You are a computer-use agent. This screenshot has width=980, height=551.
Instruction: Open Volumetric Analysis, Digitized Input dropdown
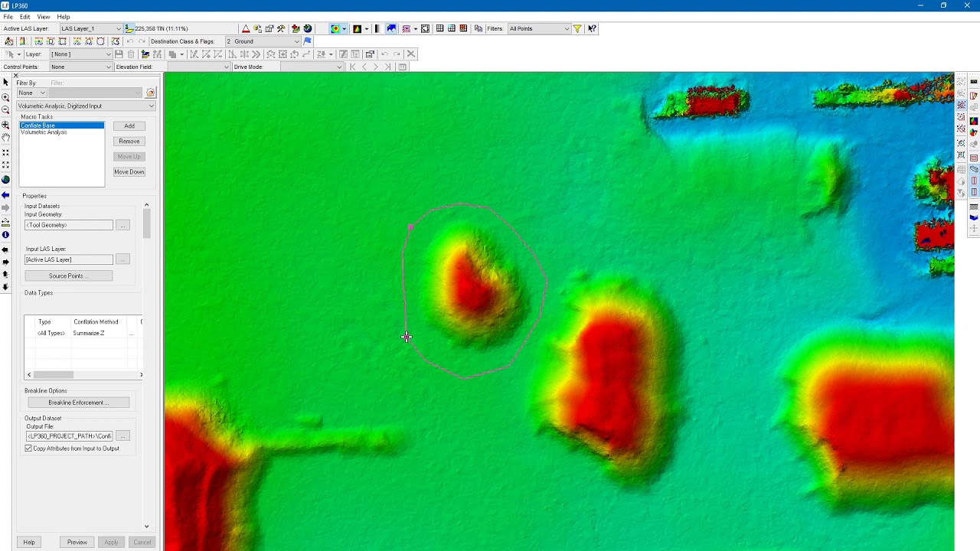tap(86, 106)
